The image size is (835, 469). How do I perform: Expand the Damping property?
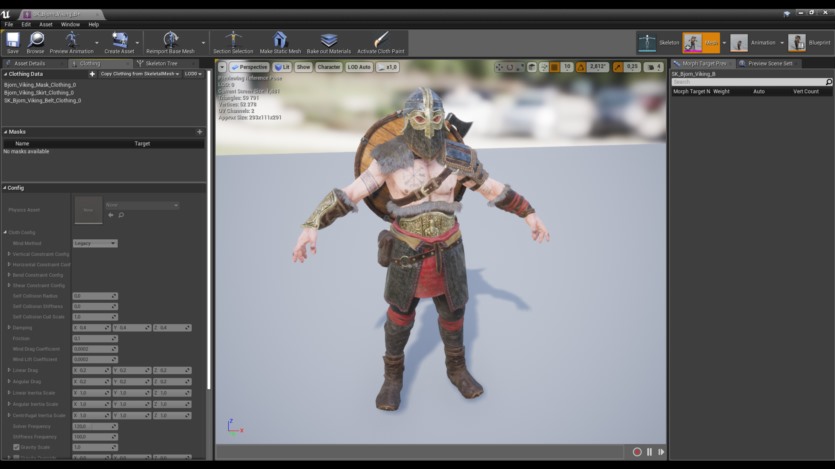coord(9,327)
